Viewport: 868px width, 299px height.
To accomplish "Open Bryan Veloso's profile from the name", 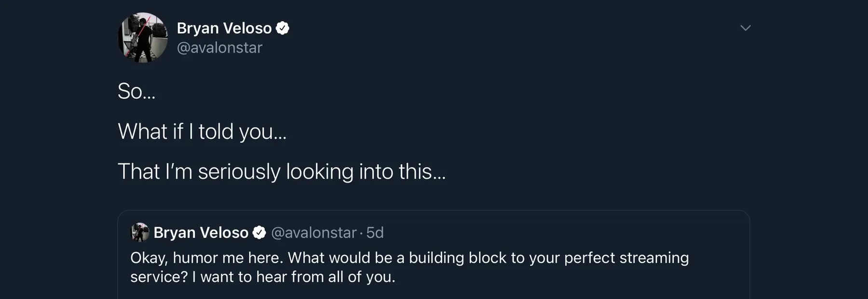I will click(x=224, y=27).
